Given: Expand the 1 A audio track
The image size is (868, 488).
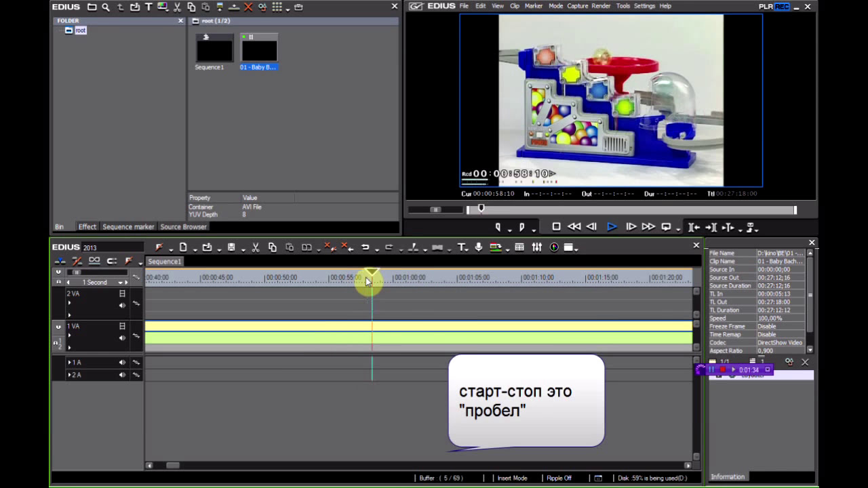Looking at the screenshot, I should pyautogui.click(x=69, y=363).
